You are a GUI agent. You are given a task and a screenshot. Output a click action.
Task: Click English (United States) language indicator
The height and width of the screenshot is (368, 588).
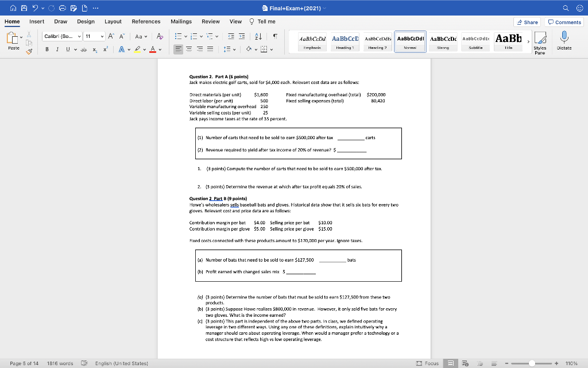click(122, 363)
